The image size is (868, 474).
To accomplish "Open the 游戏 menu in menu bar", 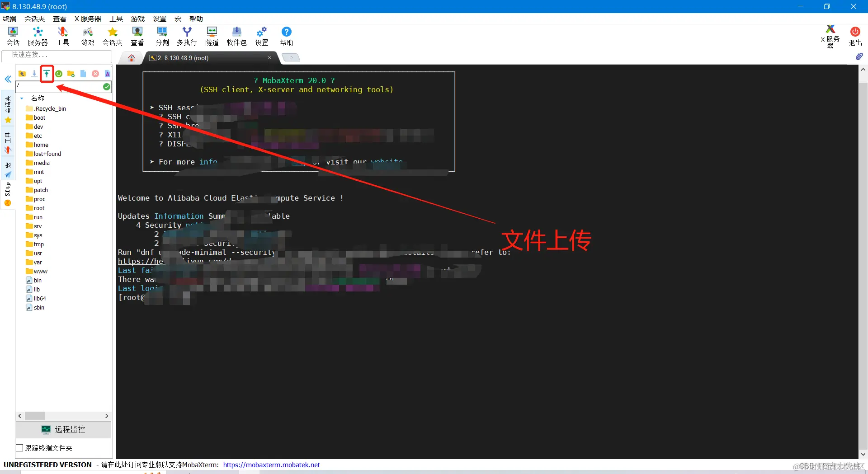I will click(x=138, y=19).
